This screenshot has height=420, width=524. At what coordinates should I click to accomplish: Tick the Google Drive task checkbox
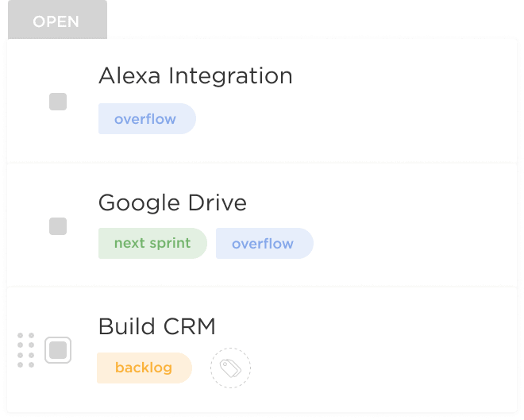[x=58, y=226]
